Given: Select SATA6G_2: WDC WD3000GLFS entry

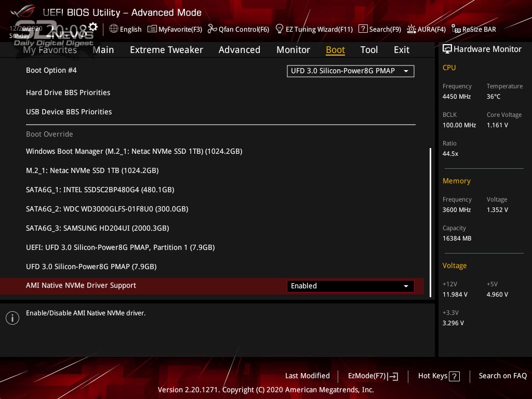Looking at the screenshot, I should 107,209.
